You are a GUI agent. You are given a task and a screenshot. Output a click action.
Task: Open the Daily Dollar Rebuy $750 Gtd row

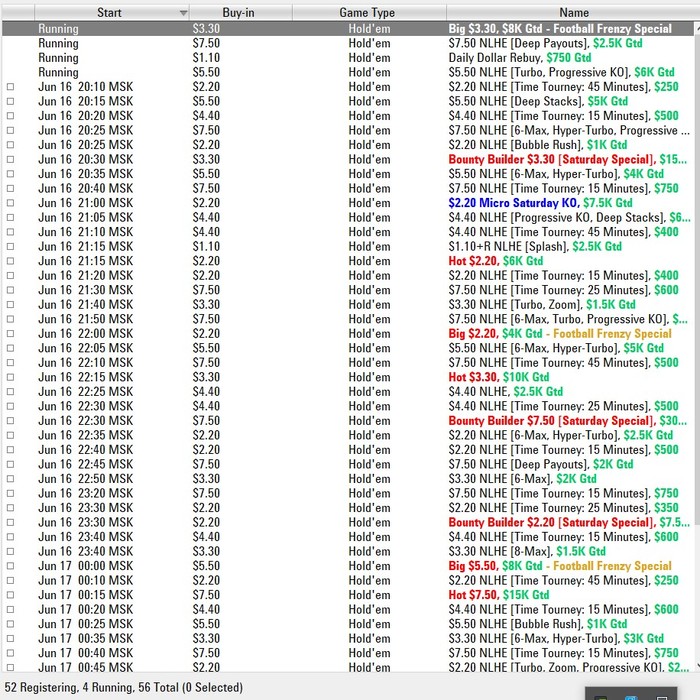[x=348, y=58]
